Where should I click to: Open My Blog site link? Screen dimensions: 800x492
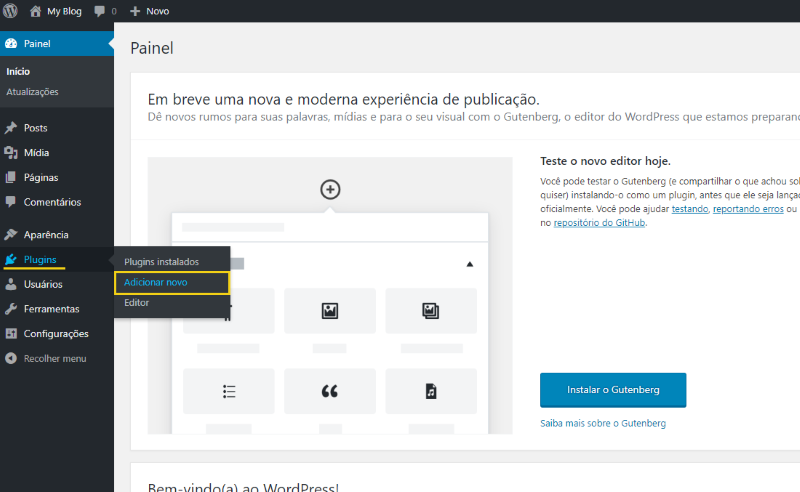click(x=64, y=11)
